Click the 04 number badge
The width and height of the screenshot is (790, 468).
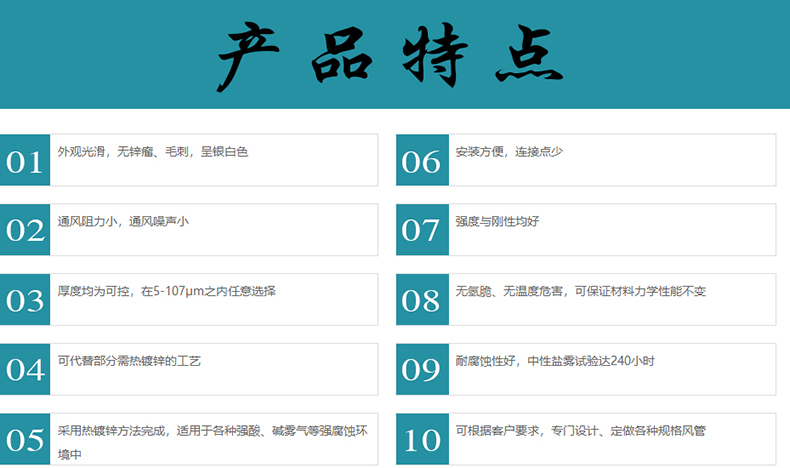(25, 369)
